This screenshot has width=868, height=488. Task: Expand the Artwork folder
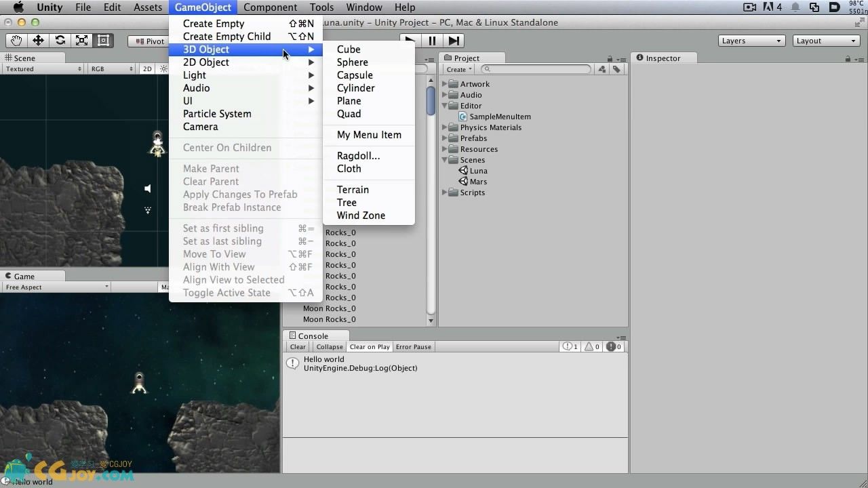(x=446, y=84)
